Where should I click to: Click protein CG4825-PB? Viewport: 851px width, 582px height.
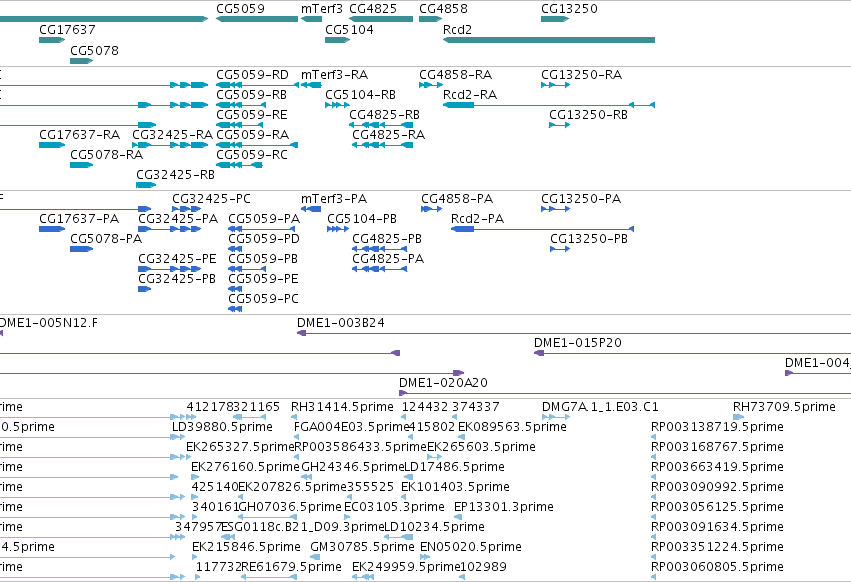tap(379, 249)
